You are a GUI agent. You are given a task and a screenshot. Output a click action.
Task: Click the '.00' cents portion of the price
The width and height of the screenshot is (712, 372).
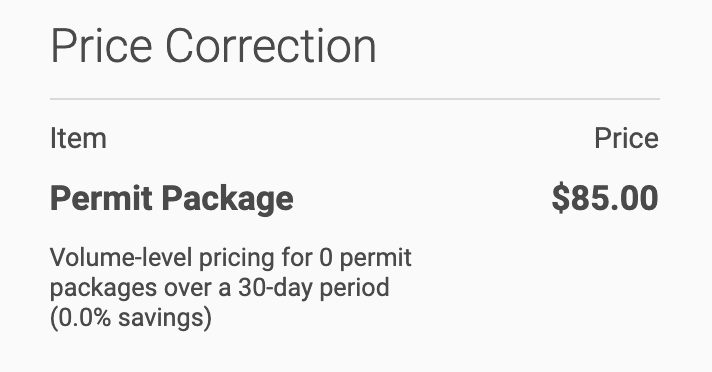[634, 198]
